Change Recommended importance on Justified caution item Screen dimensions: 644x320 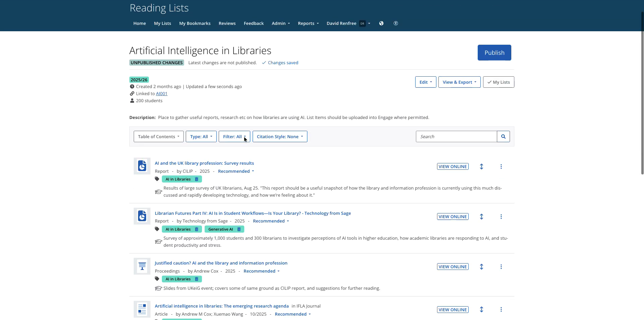pyautogui.click(x=261, y=271)
